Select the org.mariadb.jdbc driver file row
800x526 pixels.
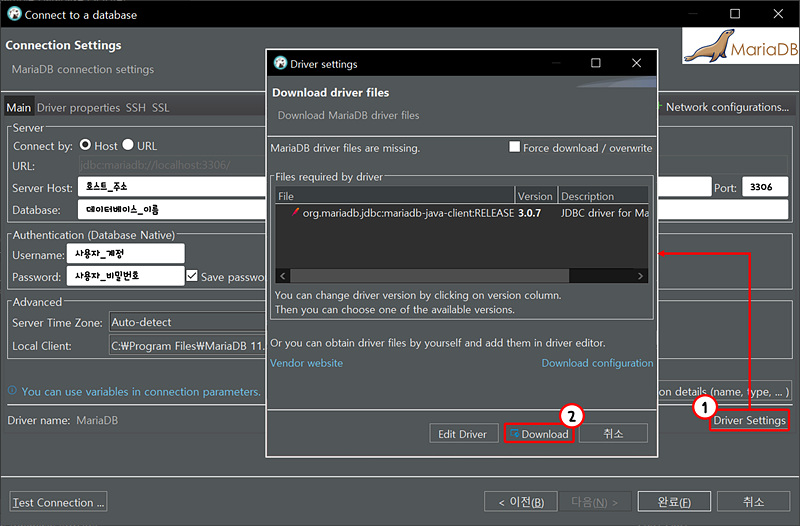pyautogui.click(x=462, y=213)
